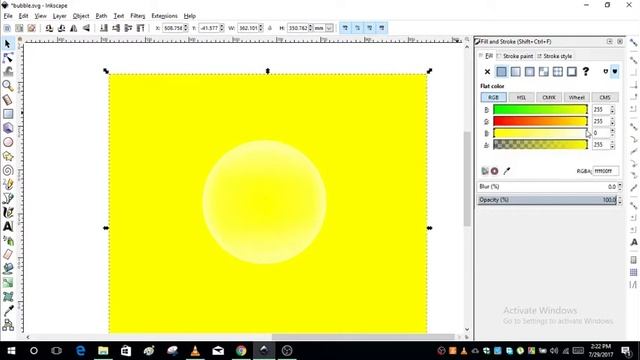Select the Zoom magnifier tool
Image resolution: width=640 pixels, height=360 pixels.
click(x=8, y=86)
